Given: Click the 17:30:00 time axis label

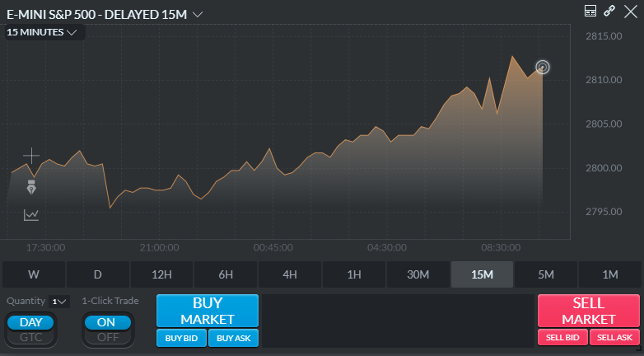Looking at the screenshot, I should point(45,247).
